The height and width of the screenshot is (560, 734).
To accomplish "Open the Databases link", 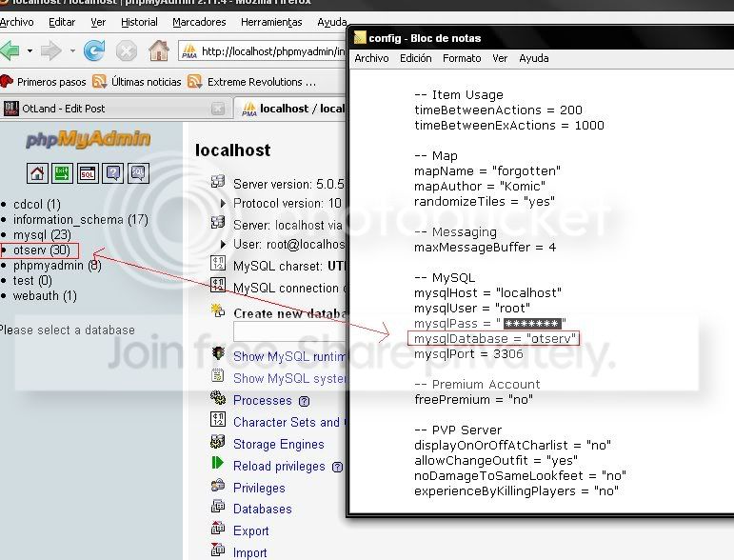I will point(262,509).
